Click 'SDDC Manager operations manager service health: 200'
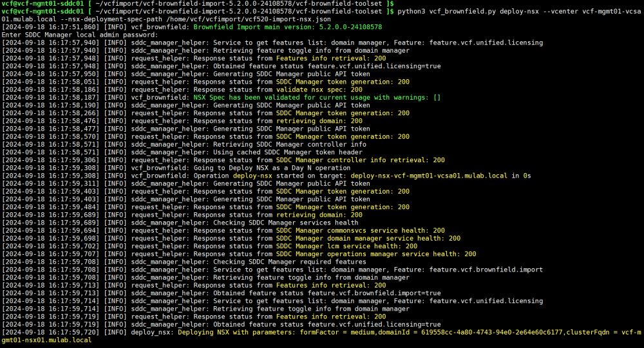The width and height of the screenshot is (644, 348). (x=376, y=254)
